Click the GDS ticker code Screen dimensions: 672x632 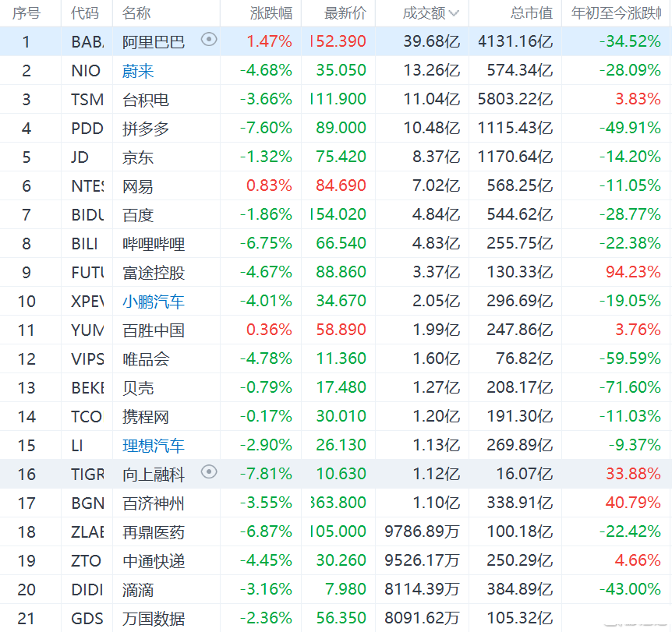coord(87,618)
